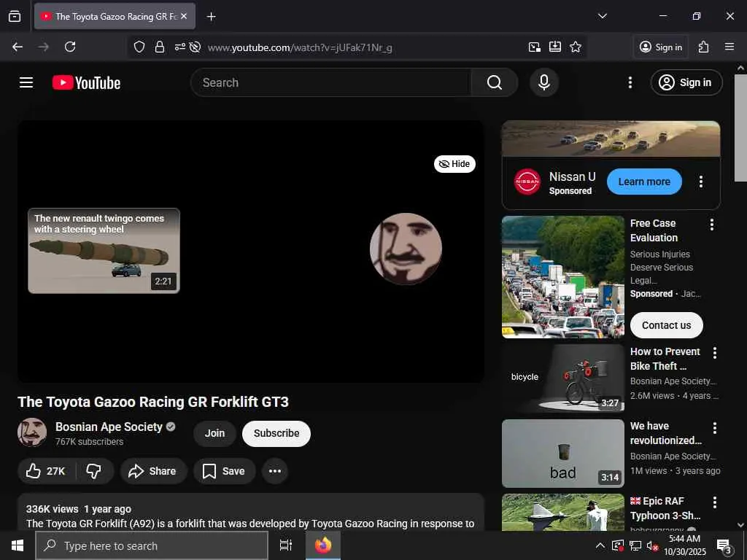Open Windows Start menu
Screen dimensions: 747x560
point(18,545)
